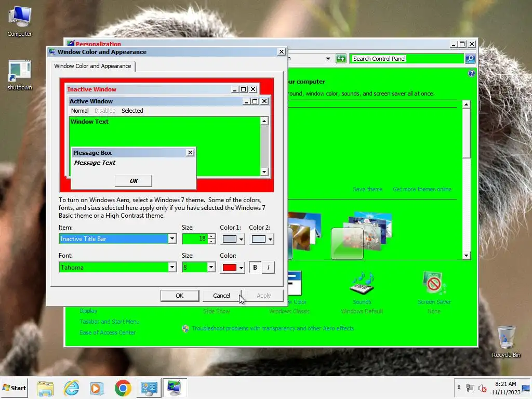Close the Window Color and Appearance dialog
This screenshot has width=532, height=399.
[x=282, y=51]
